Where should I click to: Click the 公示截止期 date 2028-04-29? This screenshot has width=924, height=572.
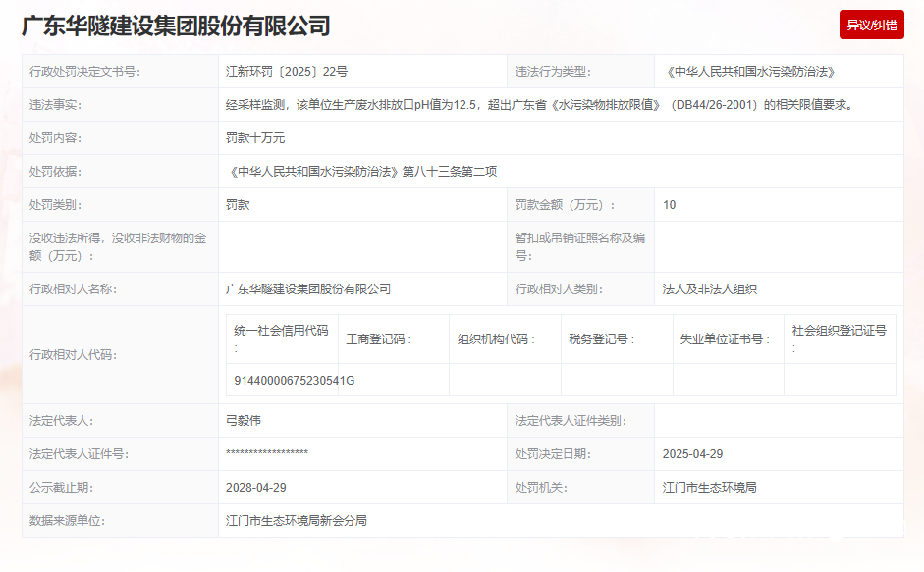pos(256,488)
